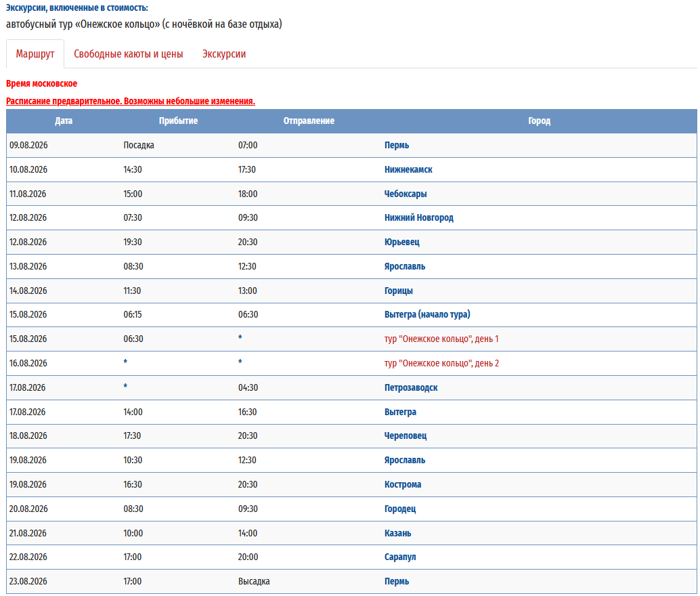Open the Казань city link
Viewport: 700px width, 596px height.
click(x=398, y=533)
